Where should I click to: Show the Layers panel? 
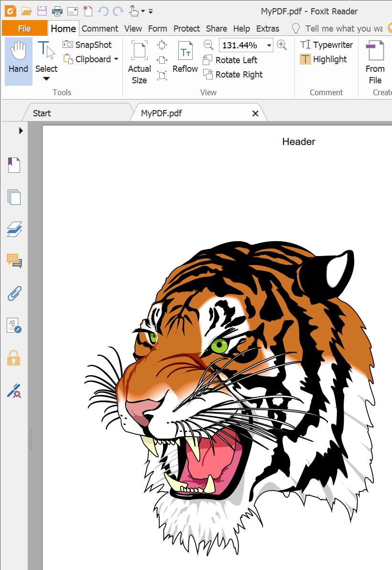coord(14,229)
